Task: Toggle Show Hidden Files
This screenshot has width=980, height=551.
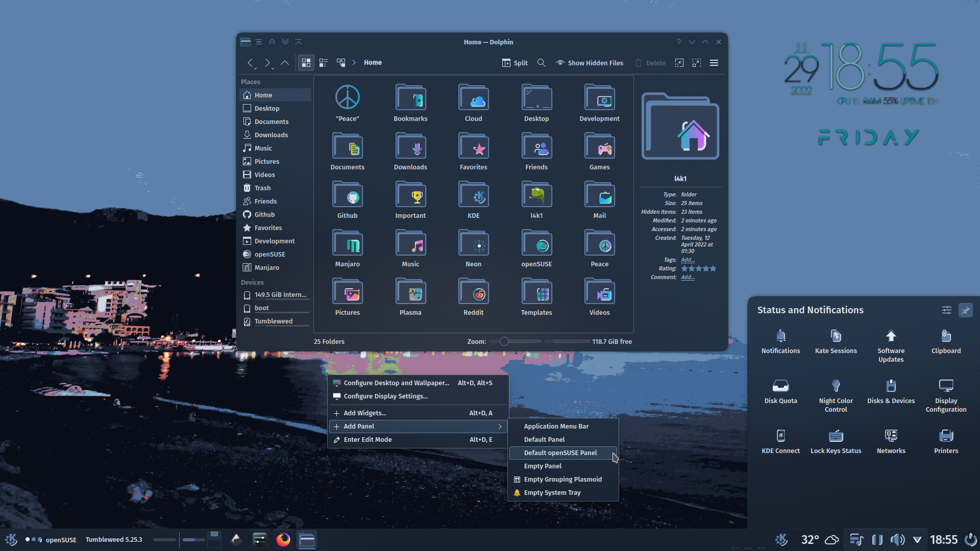Action: coord(590,63)
